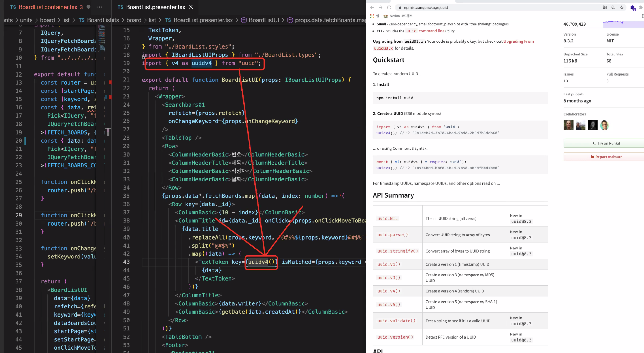Click the Try on RunKit button

(x=606, y=143)
